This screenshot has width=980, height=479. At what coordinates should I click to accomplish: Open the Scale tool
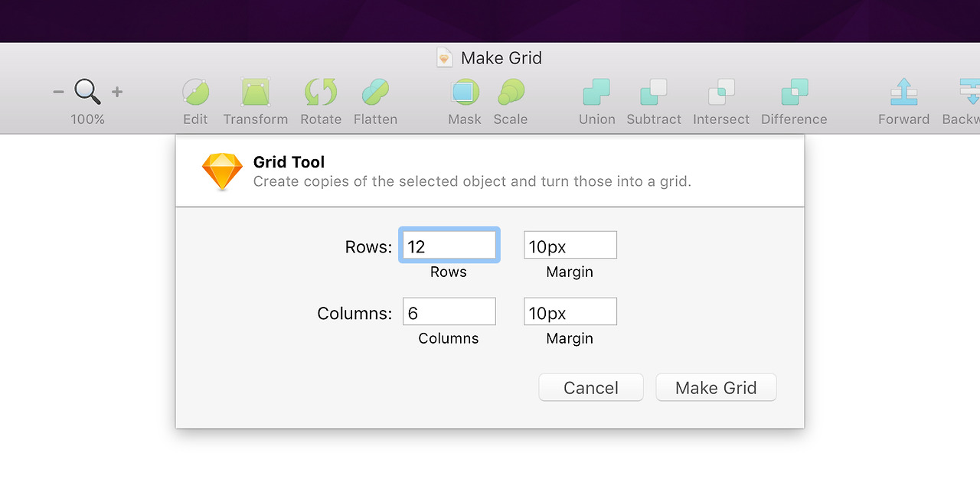[511, 92]
